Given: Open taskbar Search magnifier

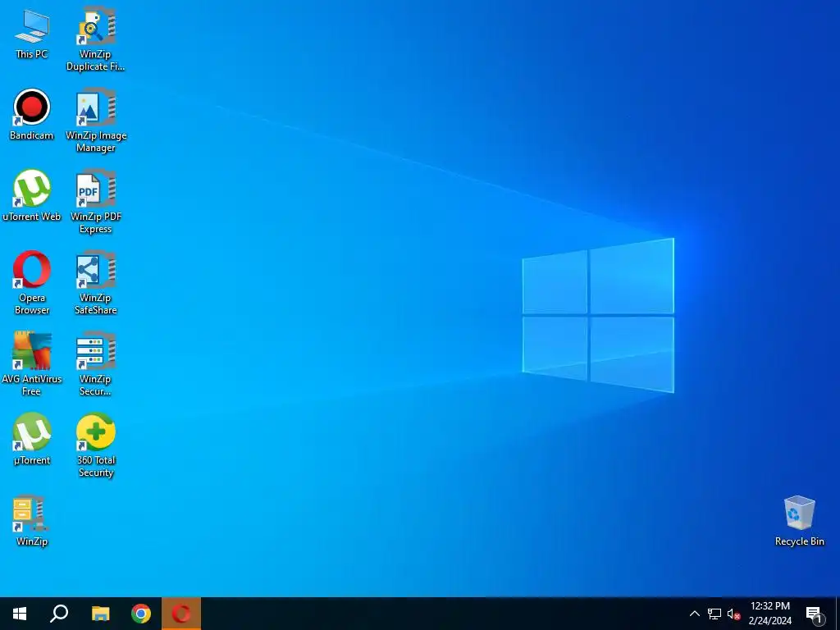Looking at the screenshot, I should [59, 614].
